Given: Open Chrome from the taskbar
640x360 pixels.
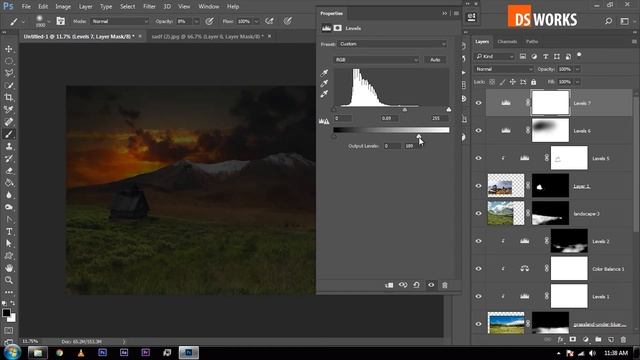Looking at the screenshot, I should [60, 353].
